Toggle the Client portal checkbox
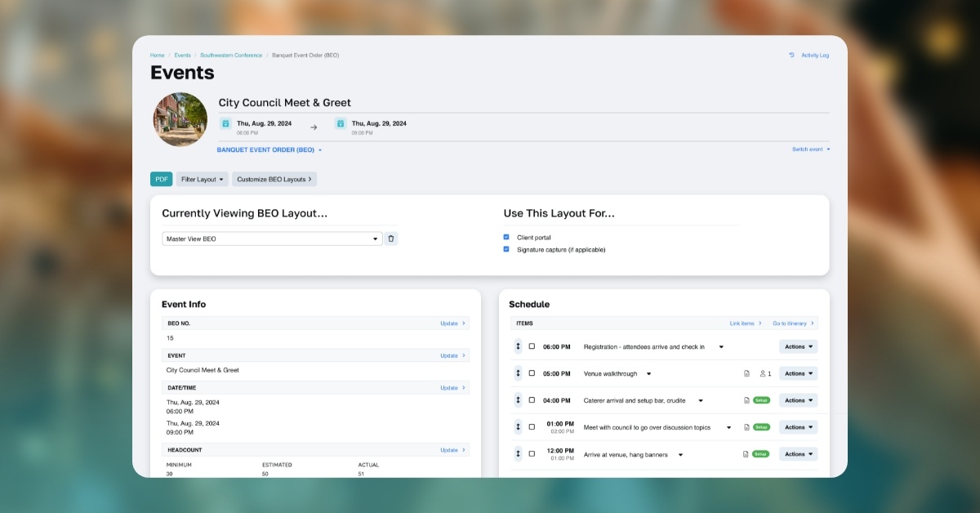Viewport: 980px width, 513px height. [x=506, y=237]
